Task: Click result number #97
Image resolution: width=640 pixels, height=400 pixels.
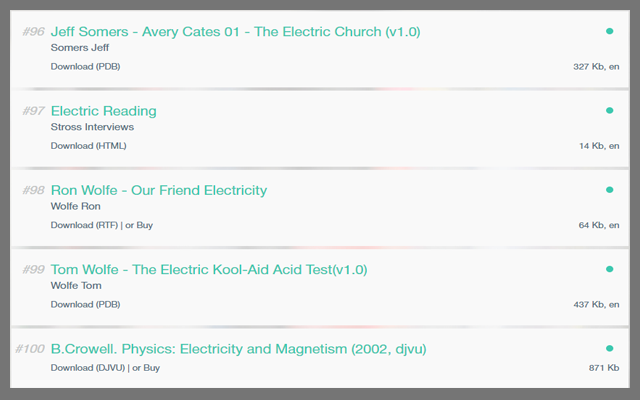Action: (x=33, y=111)
